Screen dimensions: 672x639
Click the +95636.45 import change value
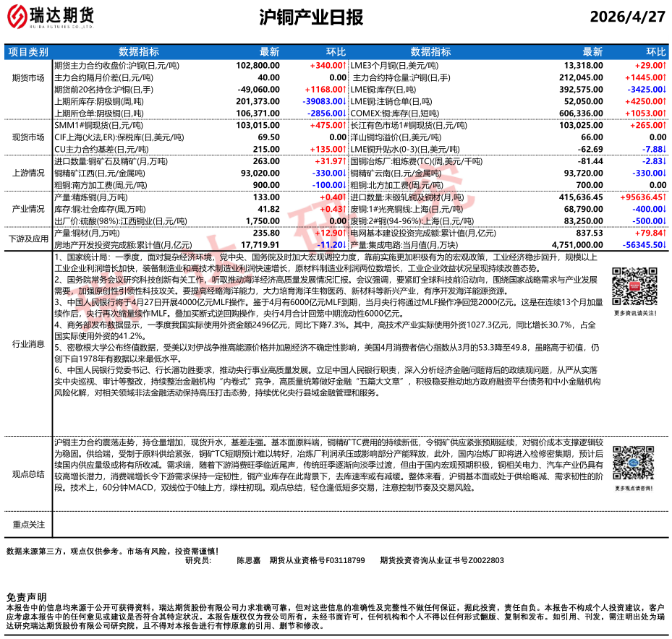(643, 197)
